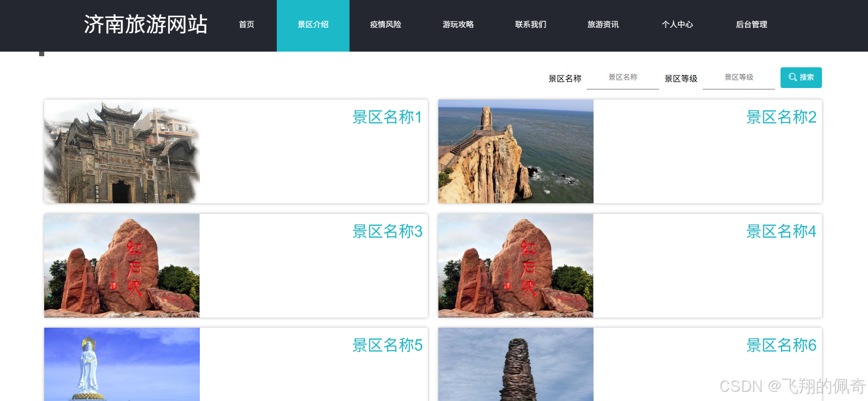The width and height of the screenshot is (868, 401).
Task: Click the ancient gate thumbnail of 景区名称1
Action: [x=122, y=152]
